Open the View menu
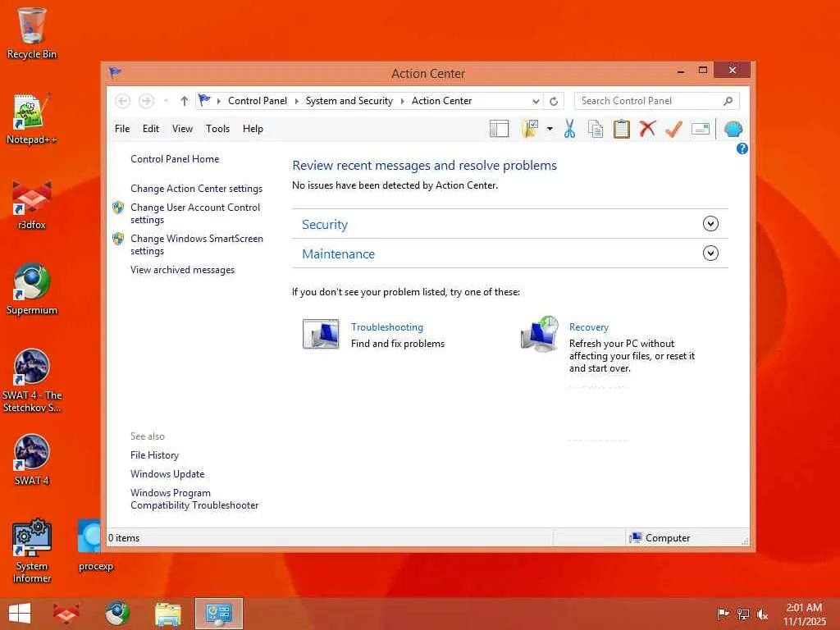This screenshot has height=630, width=840. [182, 129]
